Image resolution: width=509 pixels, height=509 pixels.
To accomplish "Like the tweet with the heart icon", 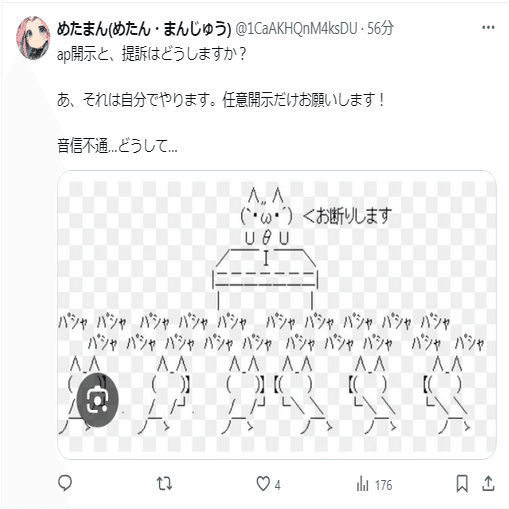I will [263, 484].
